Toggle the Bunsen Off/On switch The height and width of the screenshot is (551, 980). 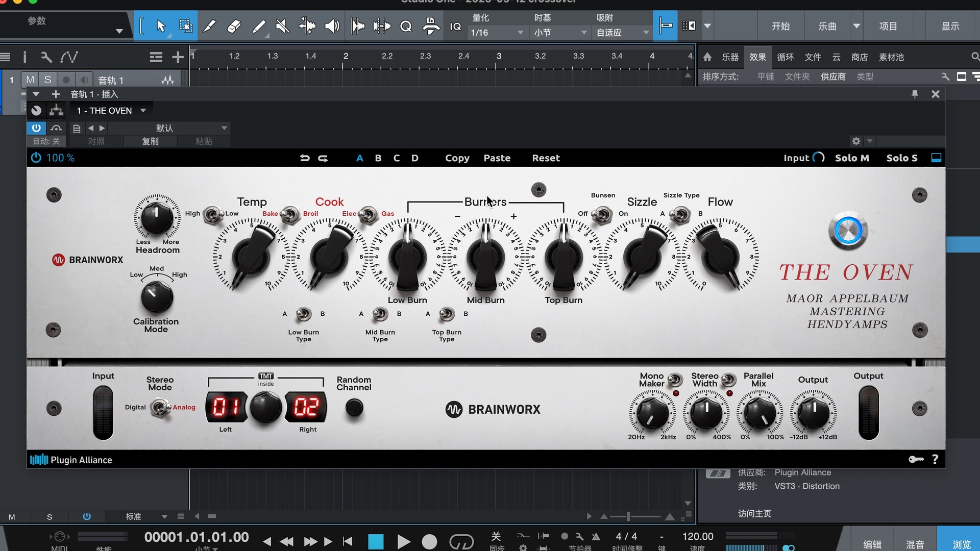click(x=603, y=215)
